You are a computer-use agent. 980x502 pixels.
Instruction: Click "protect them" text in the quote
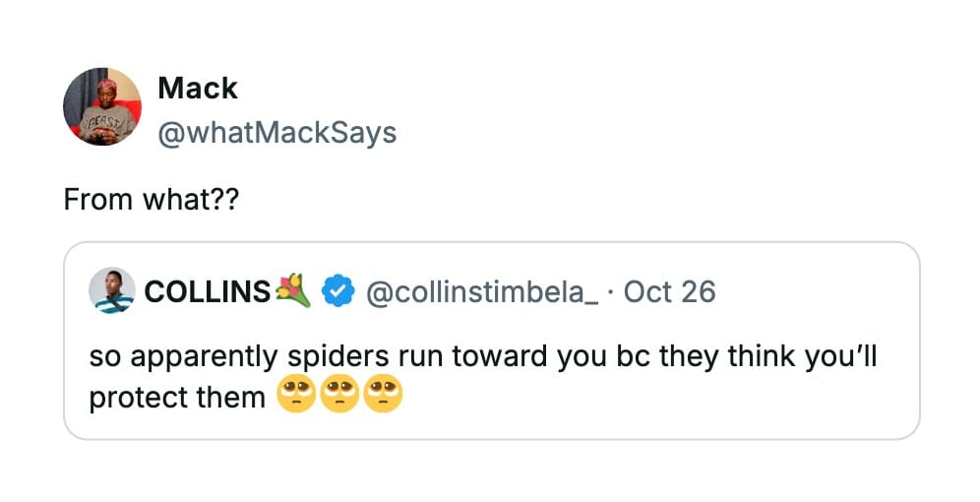177,397
